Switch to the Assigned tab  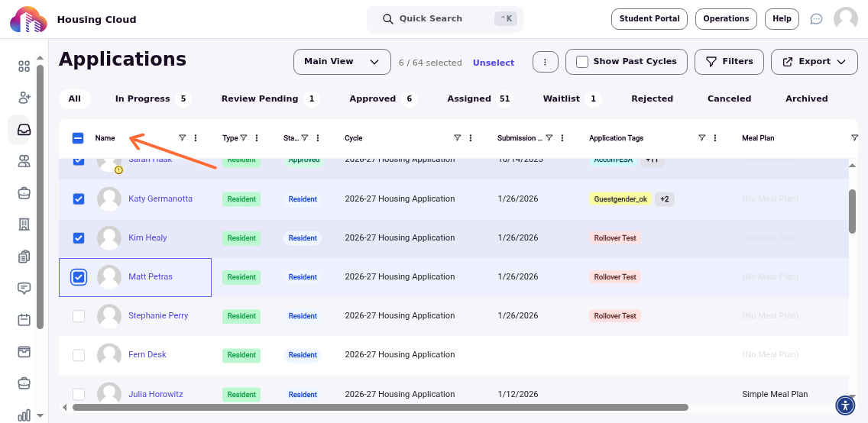click(480, 99)
